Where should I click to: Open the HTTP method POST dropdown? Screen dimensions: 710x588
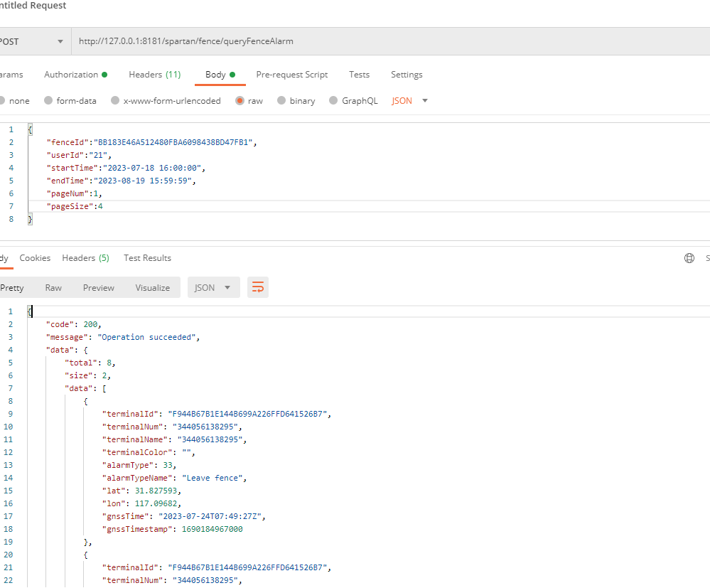click(x=32, y=41)
